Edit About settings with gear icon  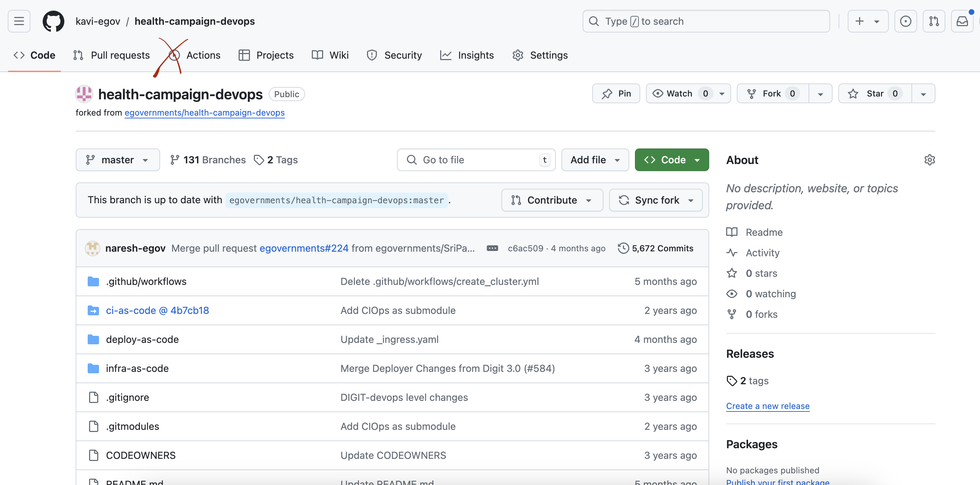click(929, 160)
